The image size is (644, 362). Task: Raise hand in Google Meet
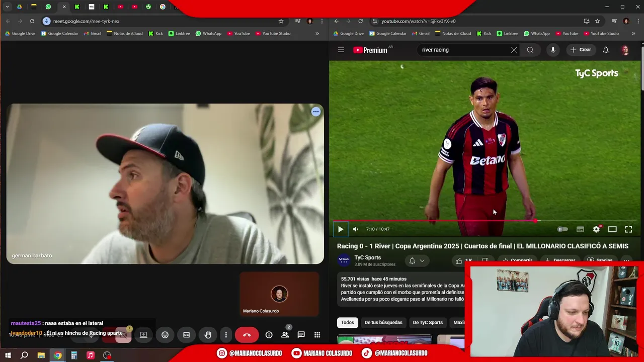click(x=208, y=335)
